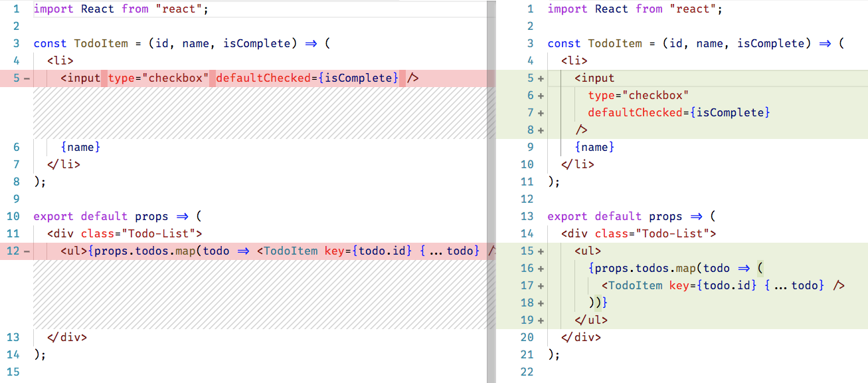Click the added /> line on right line 8
Image resolution: width=868 pixels, height=383 pixels.
pyautogui.click(x=581, y=130)
